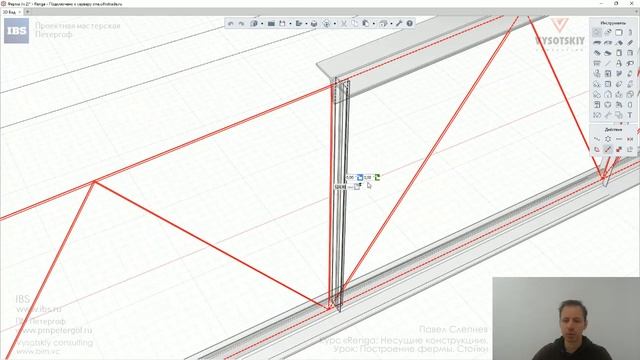Click the first 0,00 dynamic input field
Image resolution: width=640 pixels, height=360 pixels.
pos(350,178)
